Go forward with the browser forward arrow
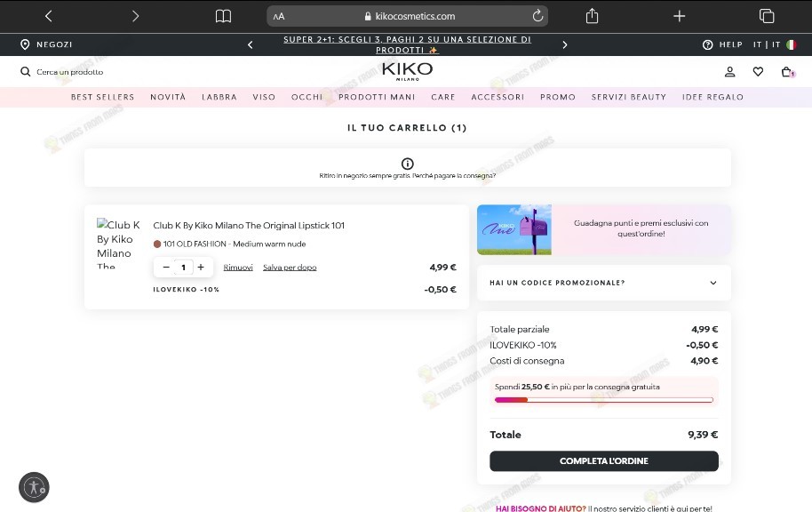The width and height of the screenshot is (812, 512). point(135,16)
